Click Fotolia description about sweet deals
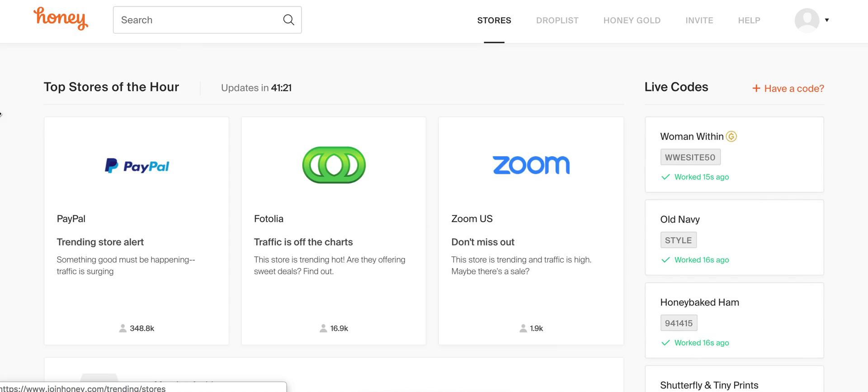This screenshot has height=392, width=868. tap(329, 265)
